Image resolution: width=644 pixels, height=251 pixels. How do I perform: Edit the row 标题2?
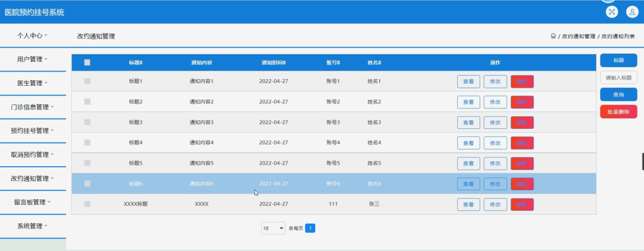click(495, 102)
